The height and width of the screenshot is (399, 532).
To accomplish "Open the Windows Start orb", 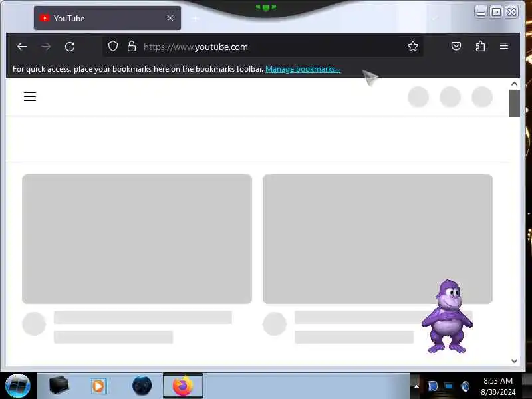I will pos(18,386).
